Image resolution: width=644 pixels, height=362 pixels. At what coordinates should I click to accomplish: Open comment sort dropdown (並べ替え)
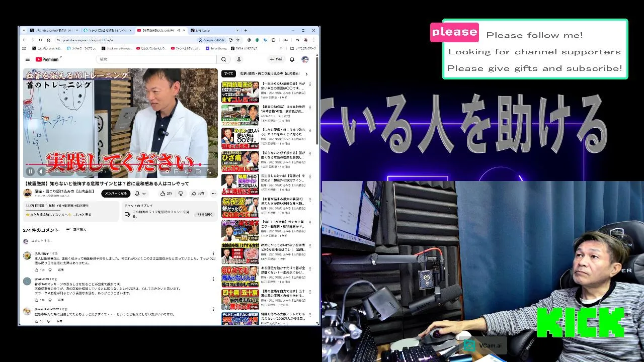(x=76, y=229)
